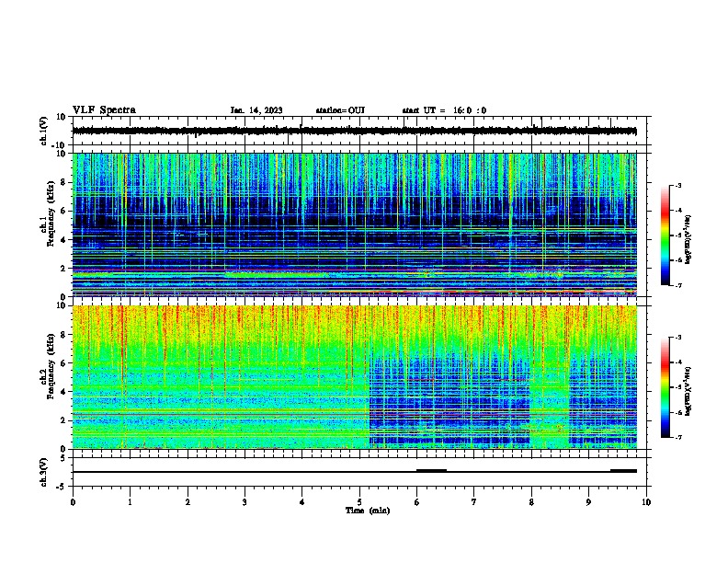
Task: Click the ch.1 color scale unit label
Action: pos(688,239)
